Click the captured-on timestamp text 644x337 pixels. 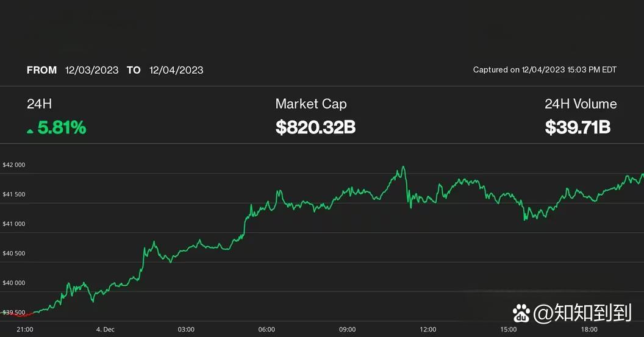(545, 70)
